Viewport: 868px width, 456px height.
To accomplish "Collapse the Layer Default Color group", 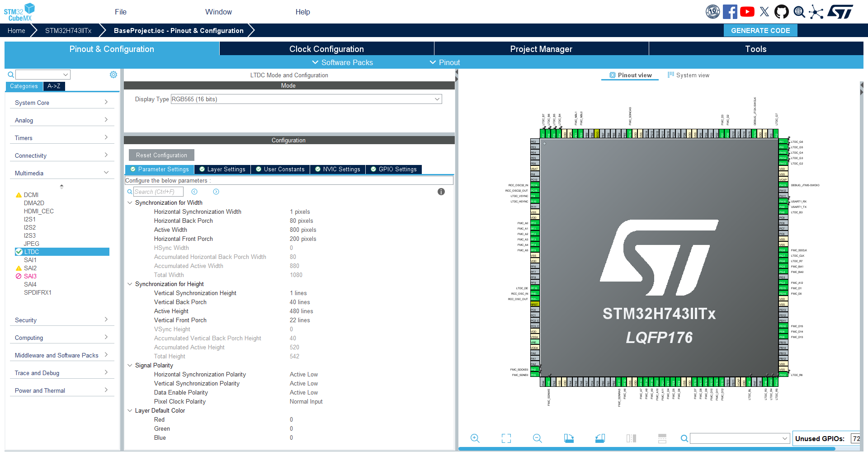I will click(130, 410).
